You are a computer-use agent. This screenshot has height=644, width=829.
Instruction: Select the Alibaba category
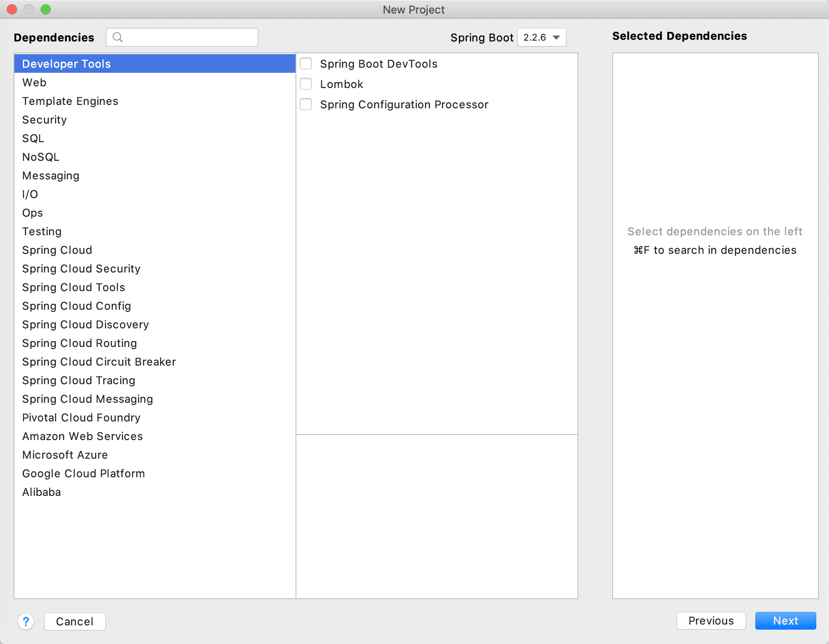click(x=41, y=492)
